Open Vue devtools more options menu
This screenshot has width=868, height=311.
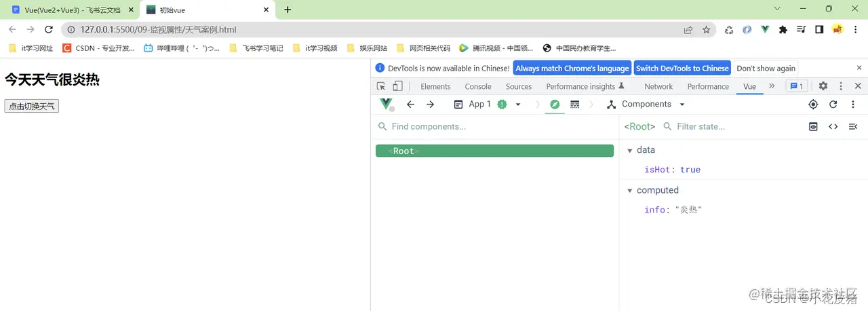coord(853,105)
